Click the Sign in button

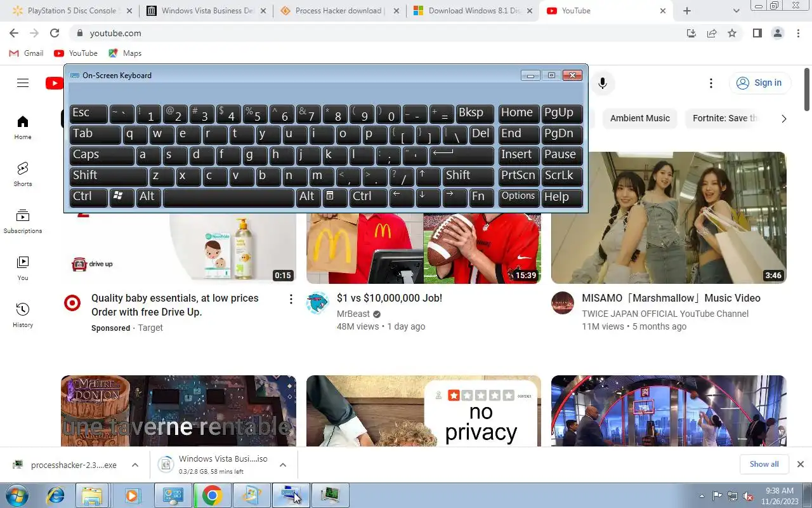pyautogui.click(x=760, y=83)
